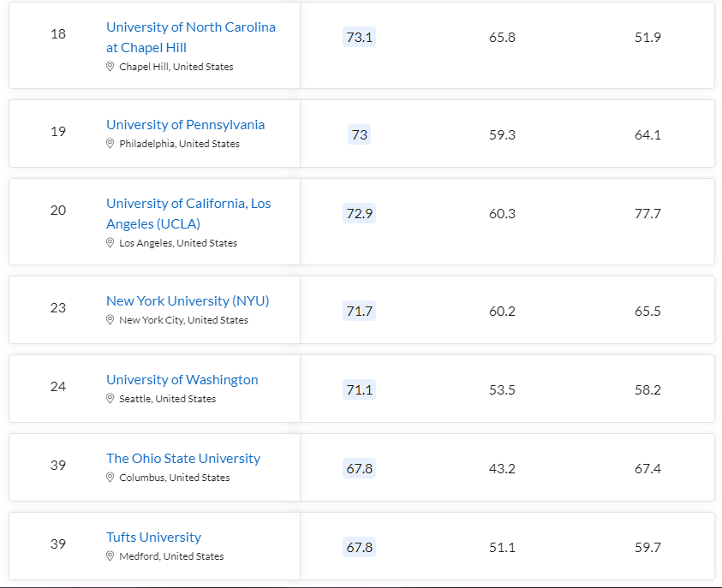
Task: Click UCLA's highlighted score 72.9
Action: pyautogui.click(x=359, y=214)
